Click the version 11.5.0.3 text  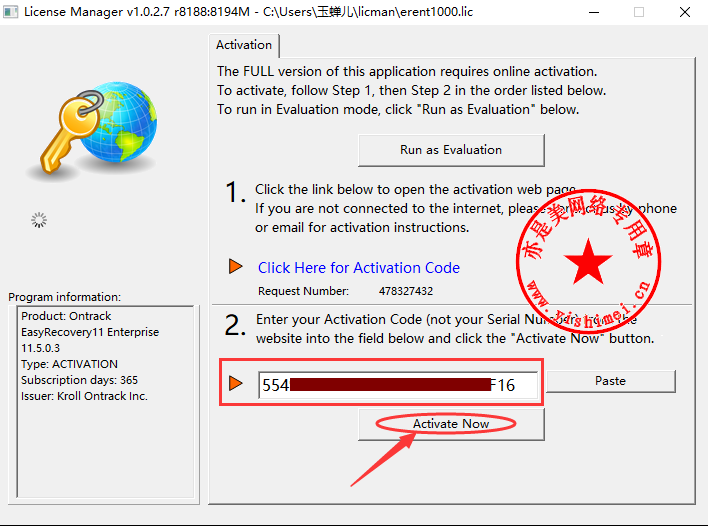41,348
